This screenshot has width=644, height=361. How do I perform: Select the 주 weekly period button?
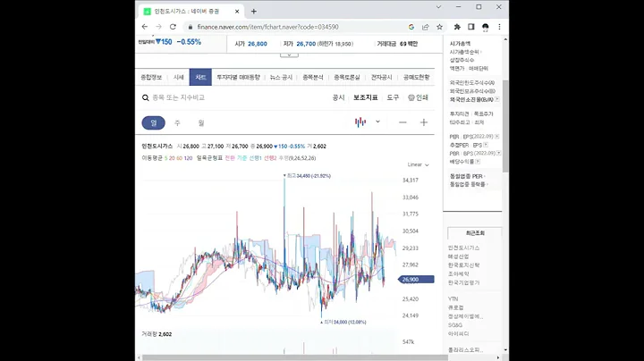tap(177, 123)
